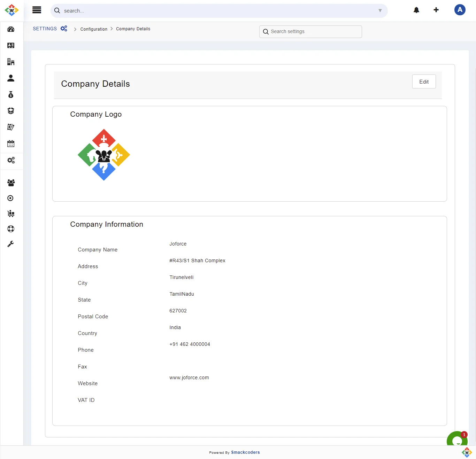476x459 pixels.
Task: Click the notifications bell icon
Action: 416,10
